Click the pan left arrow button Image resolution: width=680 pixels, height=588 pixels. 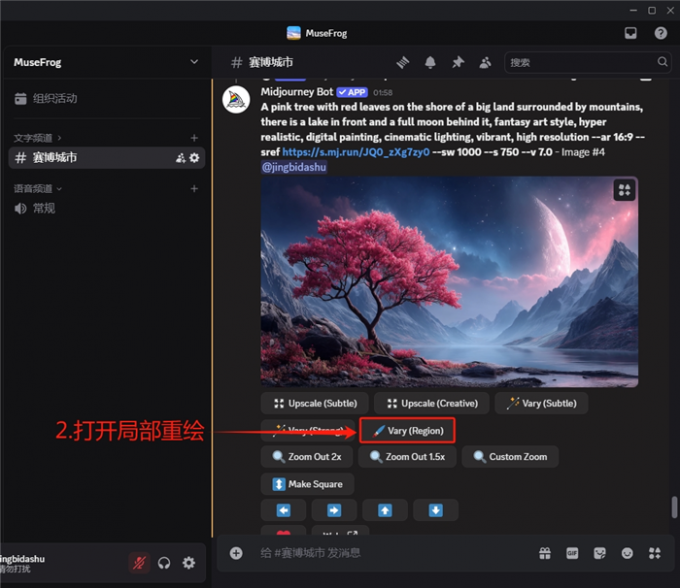(x=283, y=510)
